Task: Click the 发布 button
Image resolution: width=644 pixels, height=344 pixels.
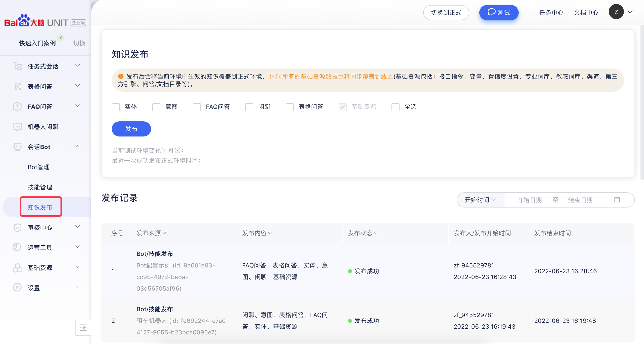Action: 131,129
